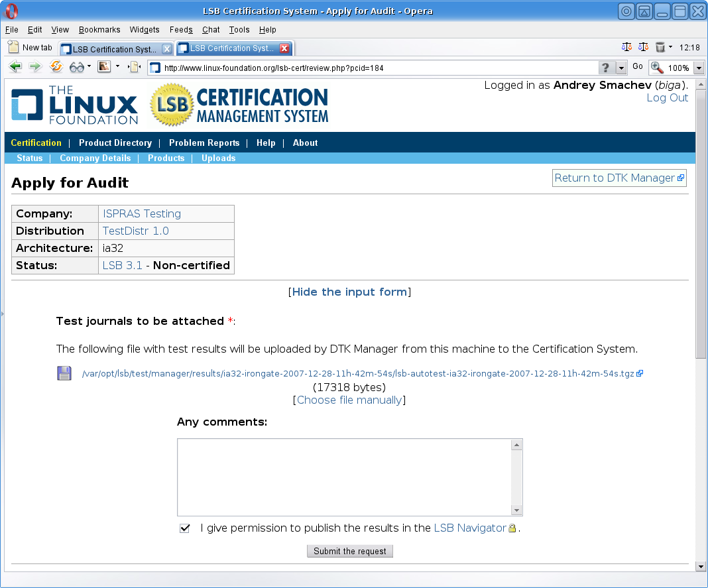Viewport: 708px width, 588px height.
Task: Click into the Any comments text area
Action: click(x=345, y=477)
